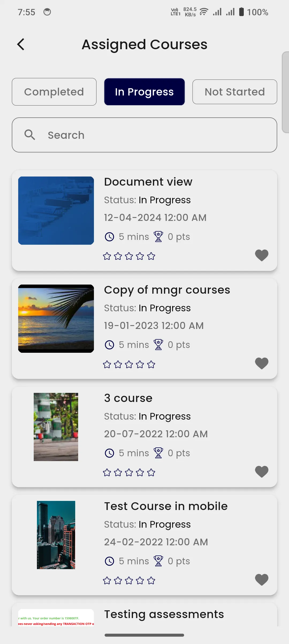Screen dimensions: 289x644
Task: Tap Status: In Progress on 3 course
Action: 147,416
